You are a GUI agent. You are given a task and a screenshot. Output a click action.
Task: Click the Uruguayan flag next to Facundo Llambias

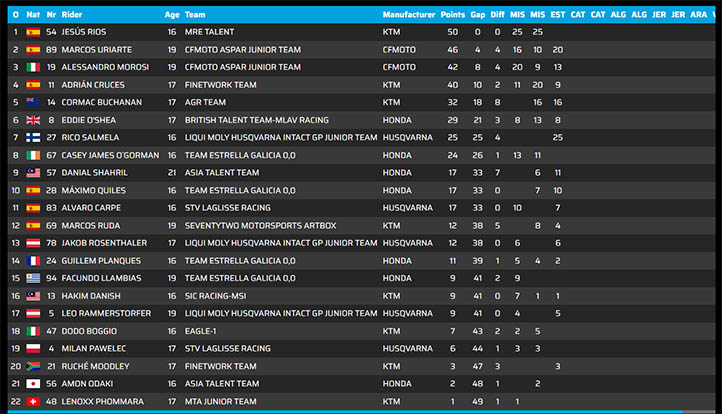pyautogui.click(x=33, y=278)
